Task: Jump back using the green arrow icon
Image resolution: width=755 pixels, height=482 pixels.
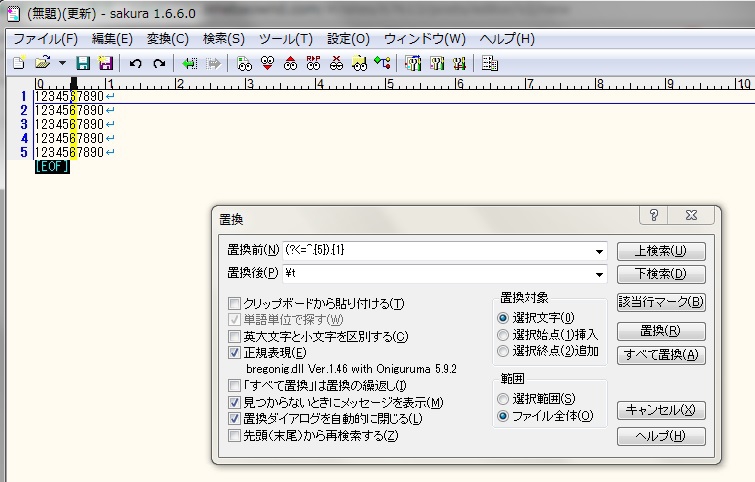Action: [189, 63]
